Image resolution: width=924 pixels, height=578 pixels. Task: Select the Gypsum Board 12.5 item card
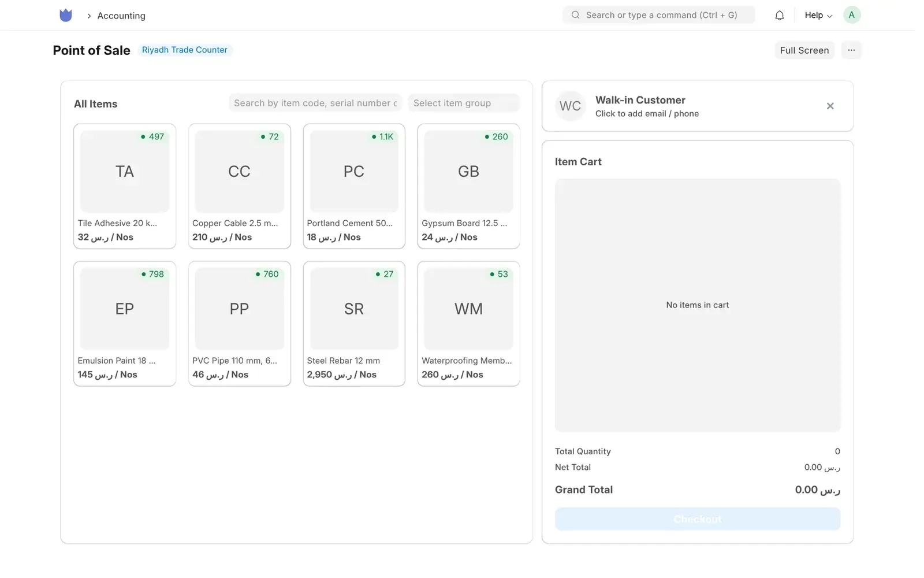point(468,186)
